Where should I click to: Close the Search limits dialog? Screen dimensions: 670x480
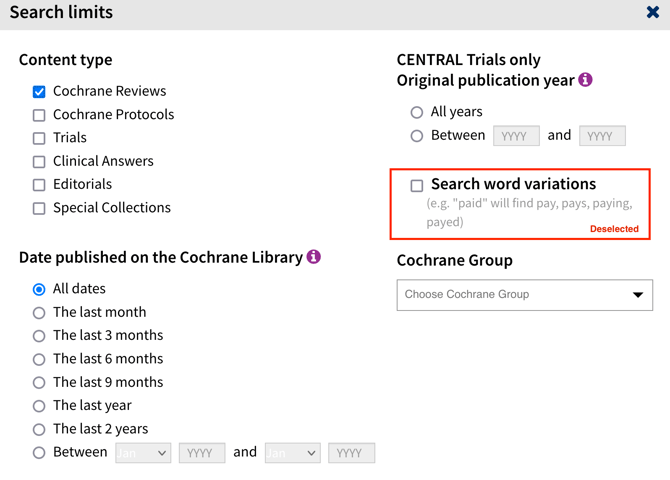pyautogui.click(x=652, y=13)
